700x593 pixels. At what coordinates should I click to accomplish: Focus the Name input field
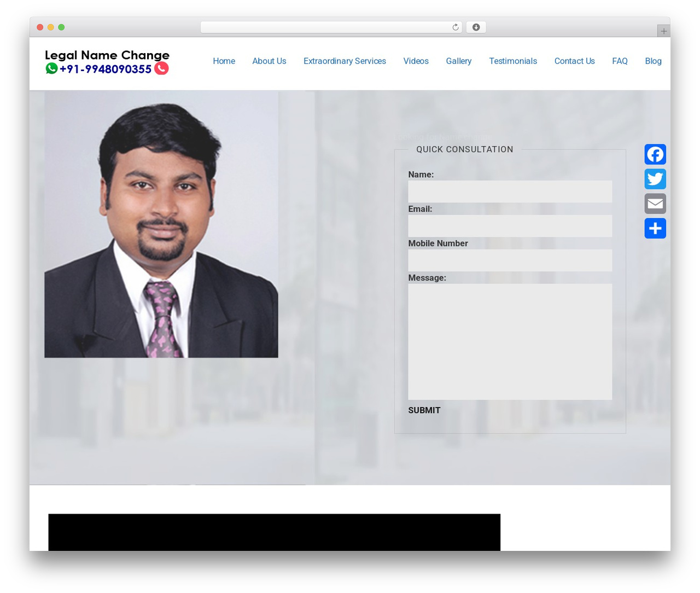pos(510,191)
